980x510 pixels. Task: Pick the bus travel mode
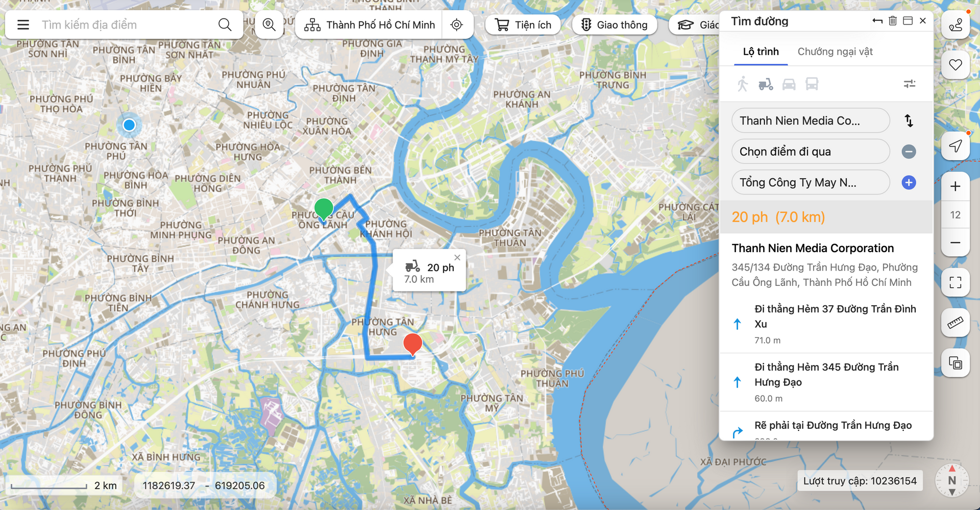point(812,84)
